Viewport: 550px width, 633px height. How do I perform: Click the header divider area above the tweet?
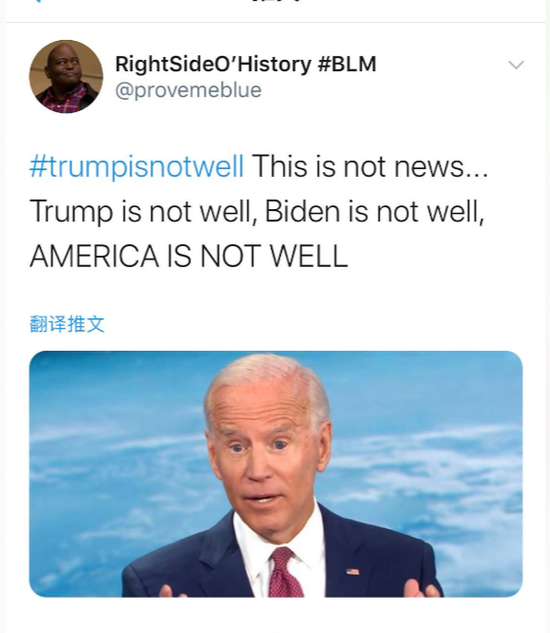276,22
